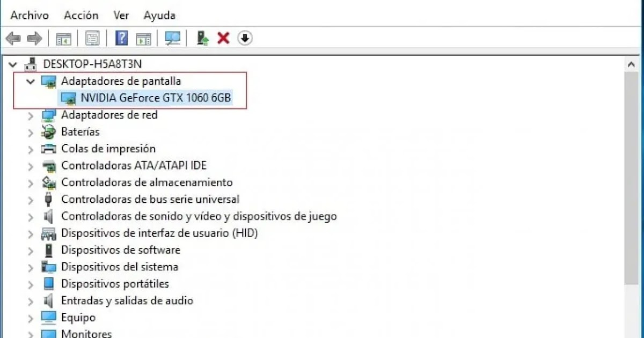
Task: Collapse the DESKTOP-H5A8T3N root node
Action: pyautogui.click(x=13, y=64)
